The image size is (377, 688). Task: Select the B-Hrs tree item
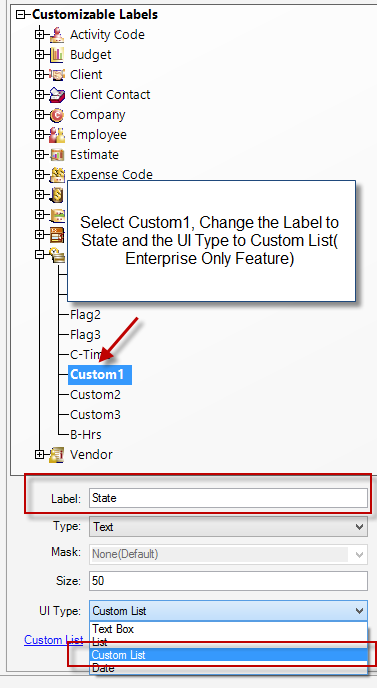point(86,434)
